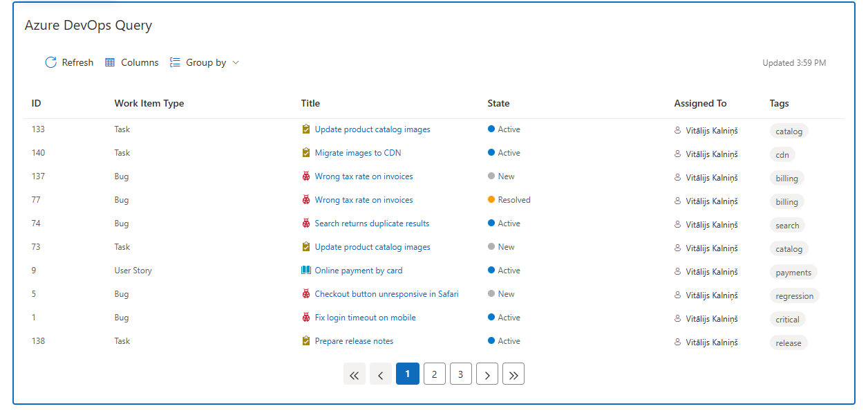The image size is (868, 411).
Task: Select page 3 in the pagination
Action: coord(460,374)
